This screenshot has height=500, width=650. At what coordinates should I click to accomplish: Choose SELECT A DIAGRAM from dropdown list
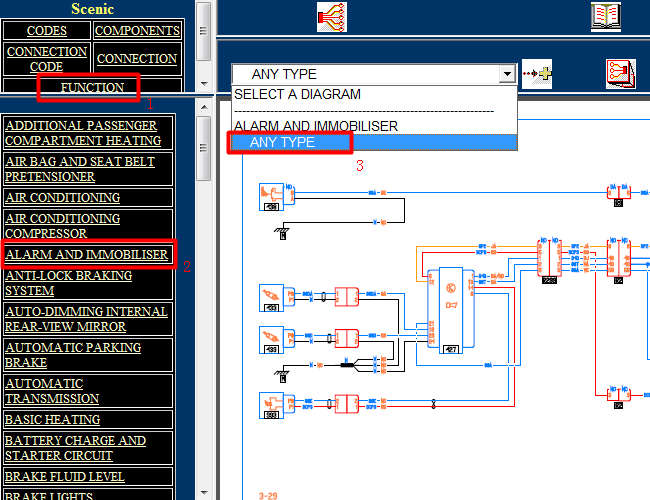[297, 95]
